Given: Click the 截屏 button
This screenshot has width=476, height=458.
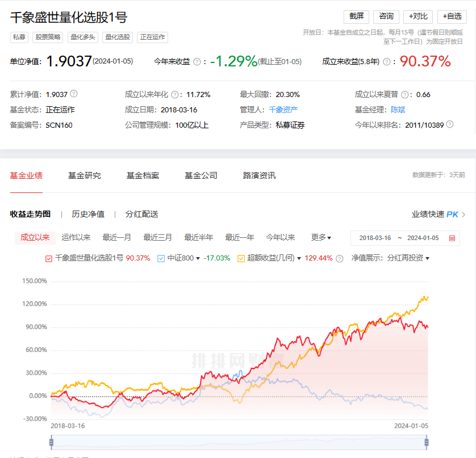Looking at the screenshot, I should [356, 16].
